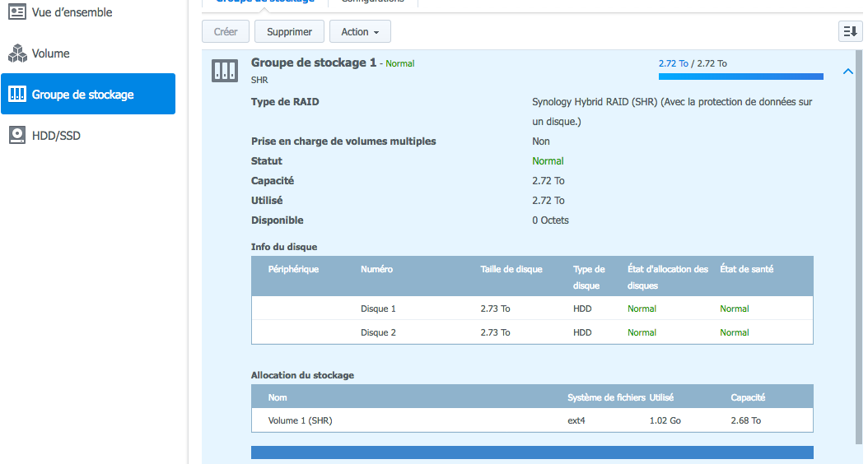Switch to the Groupe de stockage tab
The width and height of the screenshot is (868, 464).
click(264, 2)
